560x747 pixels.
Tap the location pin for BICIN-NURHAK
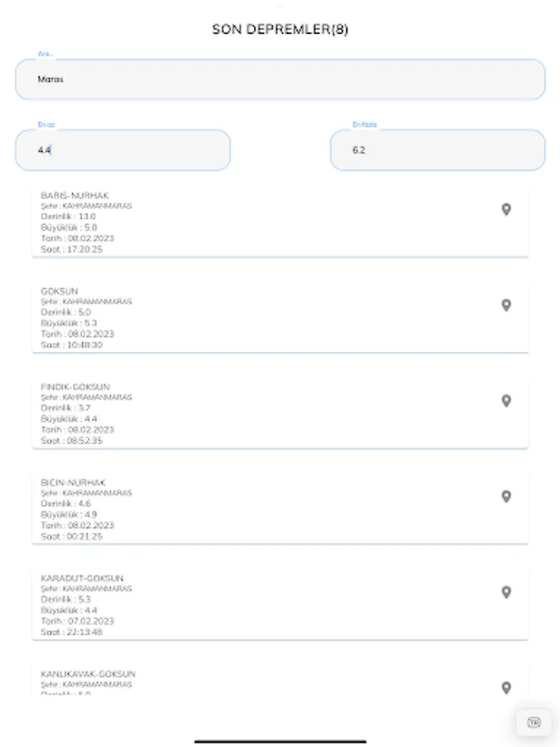[506, 496]
